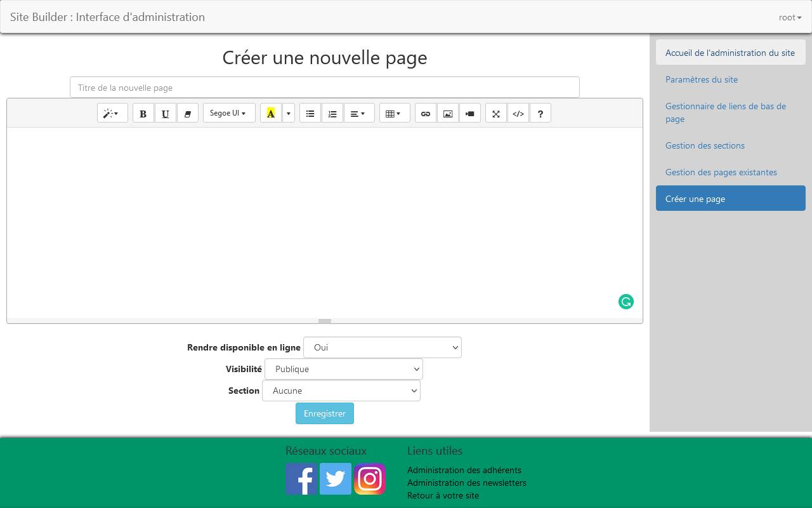The height and width of the screenshot is (508, 812).
Task: Open paragraph alignment dropdown
Action: (x=359, y=113)
